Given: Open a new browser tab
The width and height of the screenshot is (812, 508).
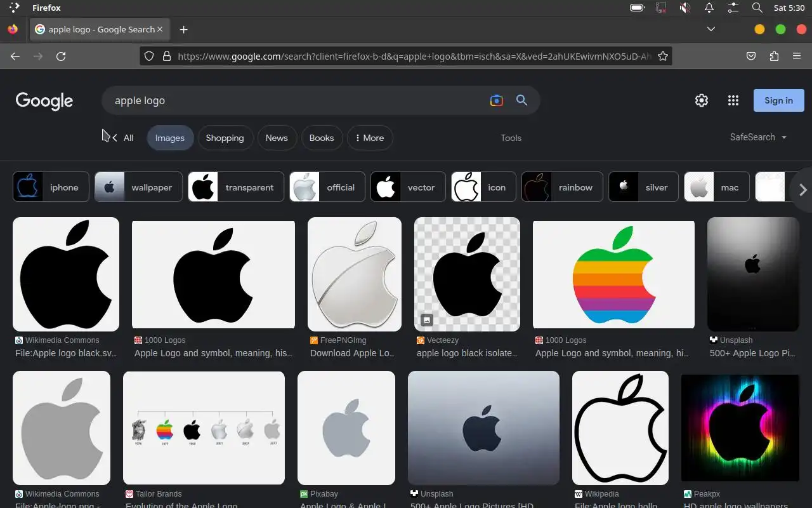Looking at the screenshot, I should (x=183, y=29).
